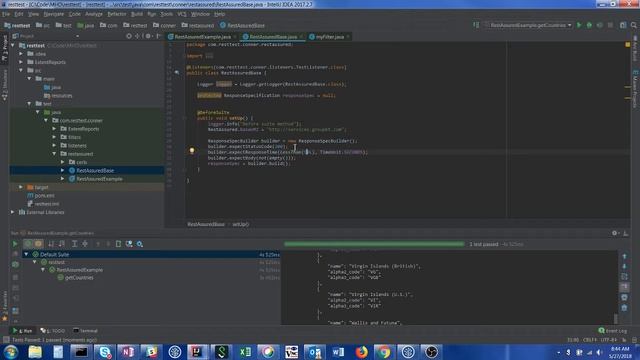
Task: Expand all test tree nodes
Action: pos(74,244)
